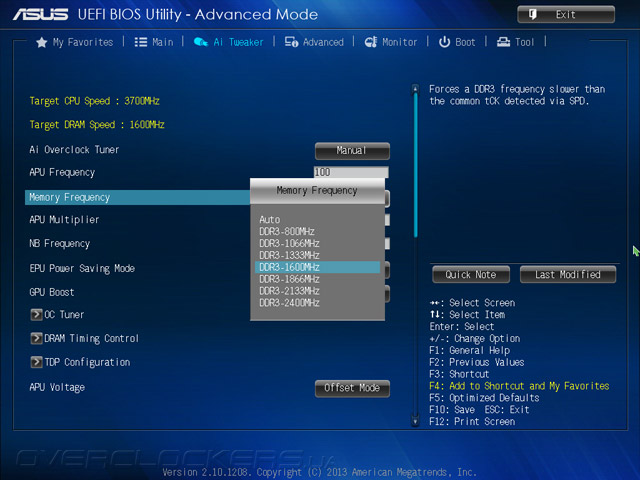The image size is (640, 480).
Task: Select the APU Voltage row label
Action: [57, 387]
